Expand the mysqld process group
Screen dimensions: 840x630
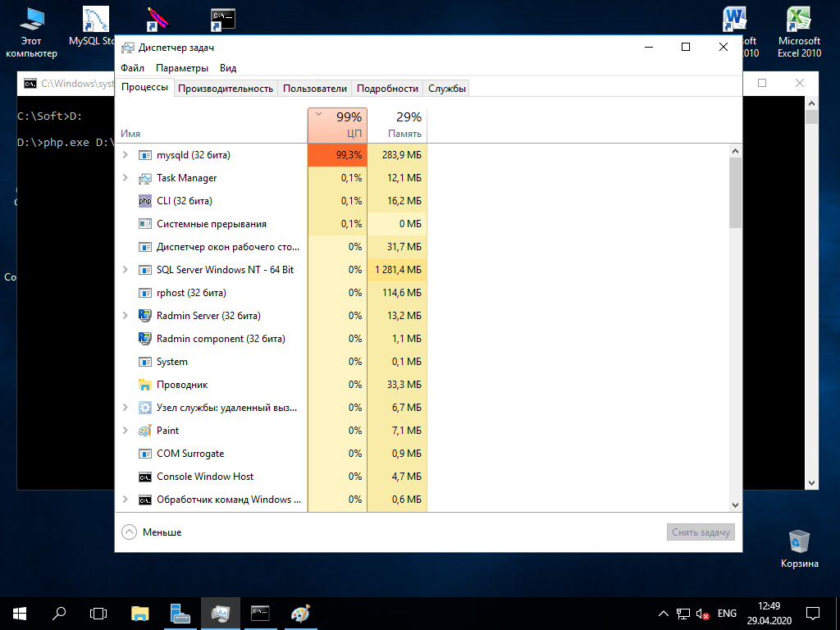pos(126,155)
